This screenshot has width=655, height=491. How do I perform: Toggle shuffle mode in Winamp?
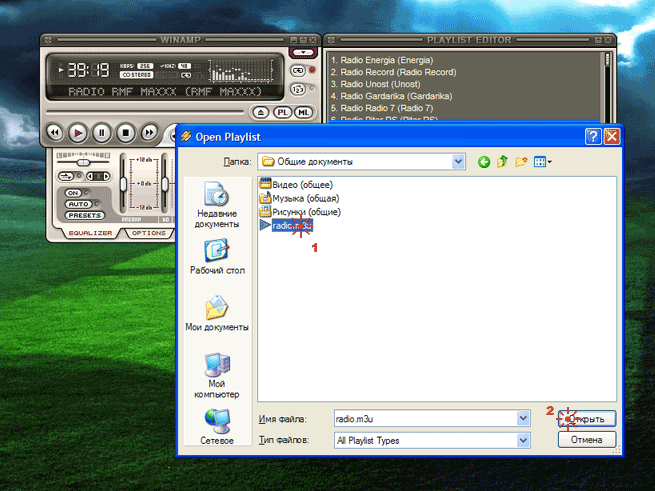pos(298,89)
